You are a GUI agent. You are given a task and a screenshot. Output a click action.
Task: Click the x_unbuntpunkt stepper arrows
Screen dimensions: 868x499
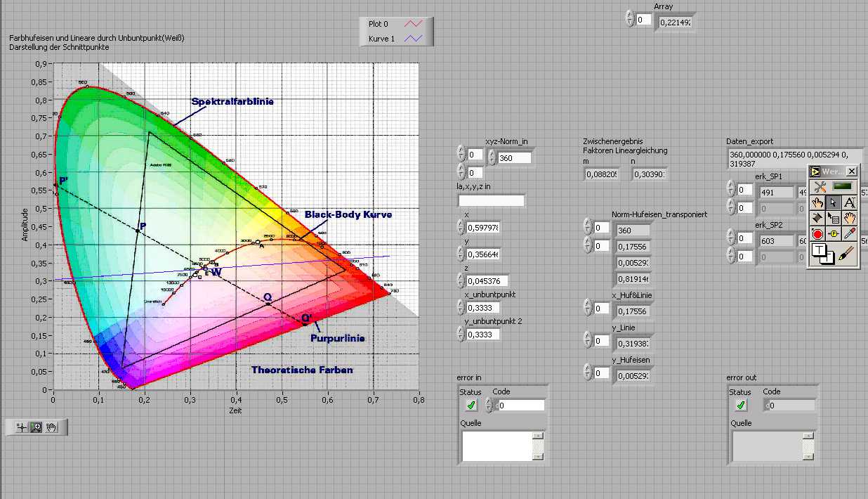click(x=461, y=307)
